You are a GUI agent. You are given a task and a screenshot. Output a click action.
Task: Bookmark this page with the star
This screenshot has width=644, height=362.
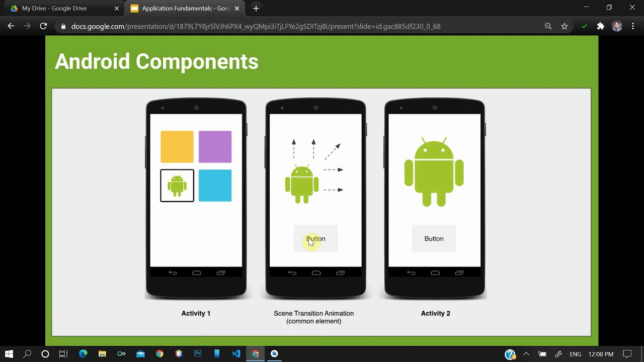tap(565, 26)
